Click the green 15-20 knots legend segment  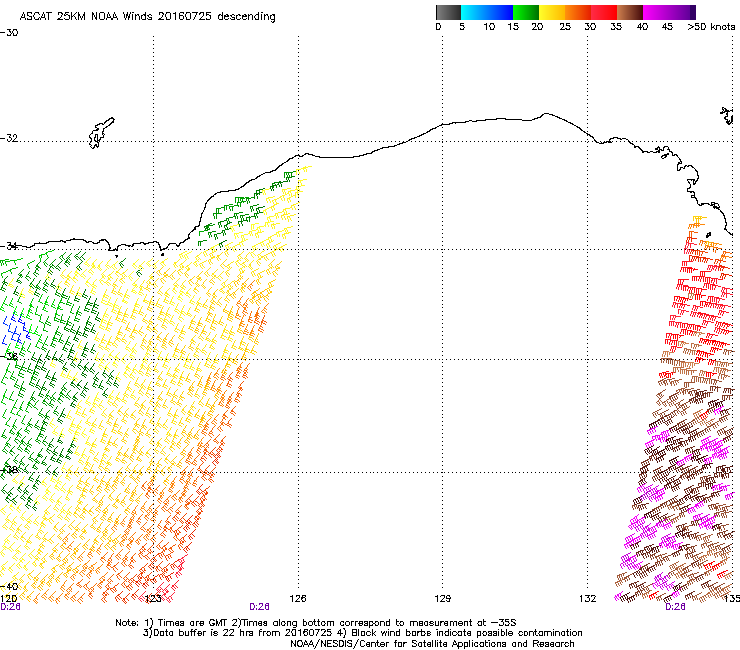pyautogui.click(x=526, y=12)
